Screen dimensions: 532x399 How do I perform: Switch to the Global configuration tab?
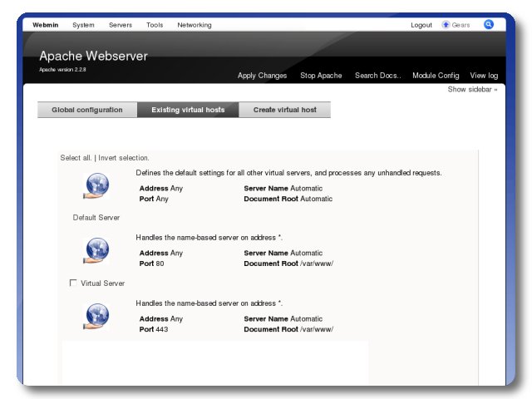87,110
